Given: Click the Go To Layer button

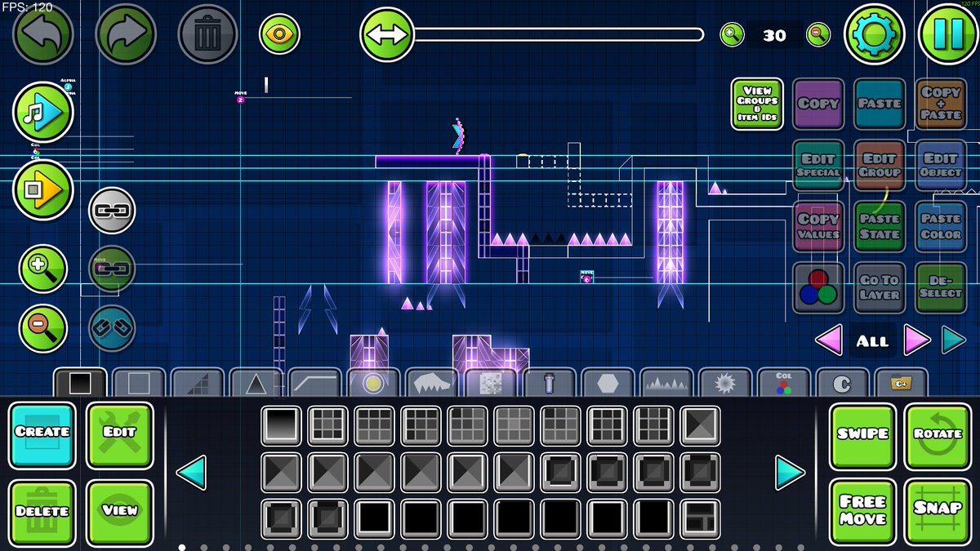Looking at the screenshot, I should [880, 287].
